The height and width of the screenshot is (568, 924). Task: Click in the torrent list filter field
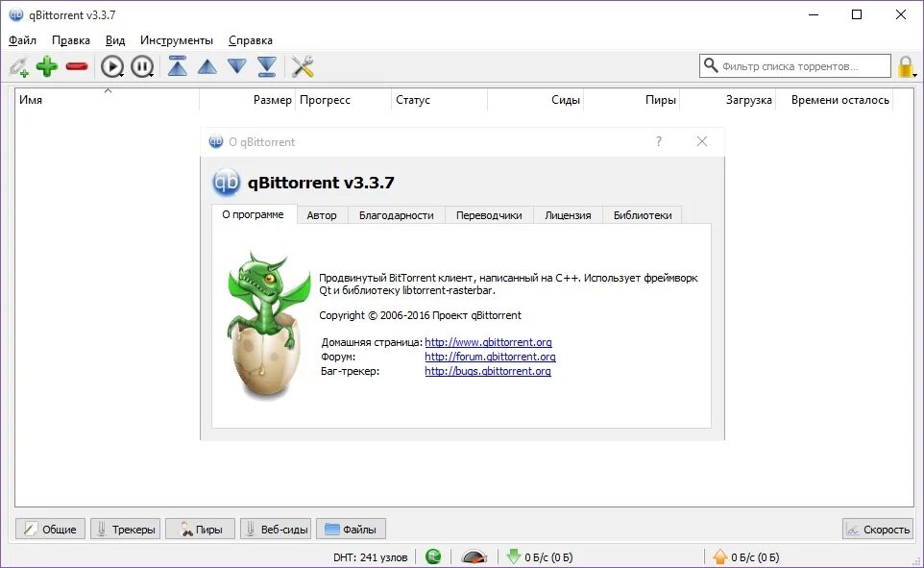click(795, 66)
